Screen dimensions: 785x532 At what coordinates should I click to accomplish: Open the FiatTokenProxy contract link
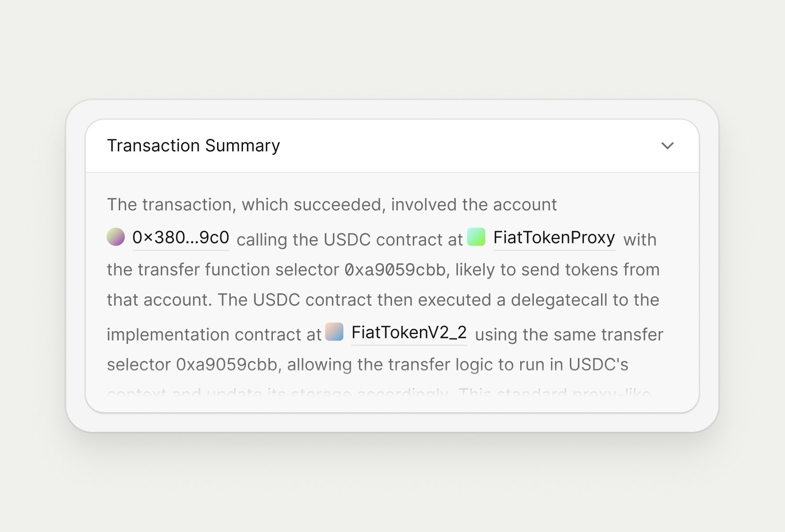coord(554,238)
